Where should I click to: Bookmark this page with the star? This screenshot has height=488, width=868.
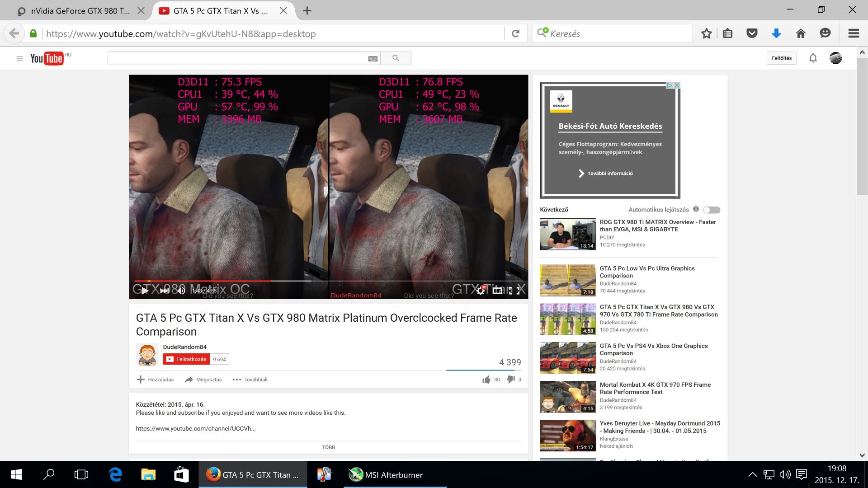[707, 33]
